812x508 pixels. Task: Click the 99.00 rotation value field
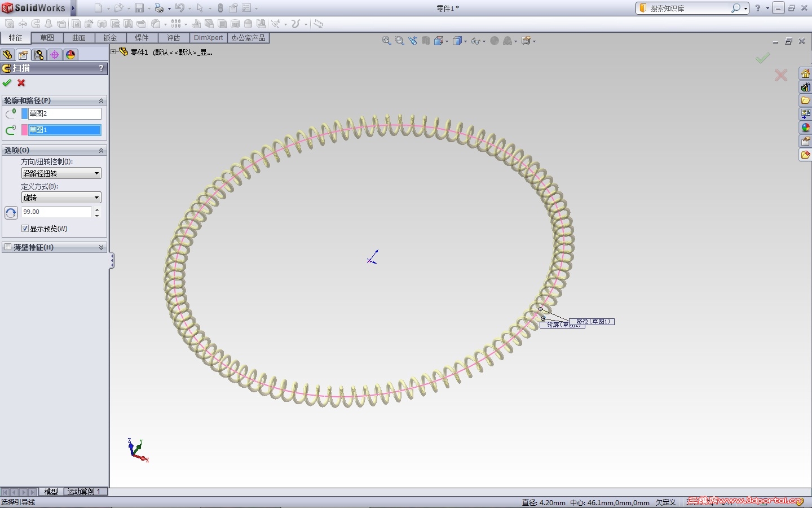(56, 212)
